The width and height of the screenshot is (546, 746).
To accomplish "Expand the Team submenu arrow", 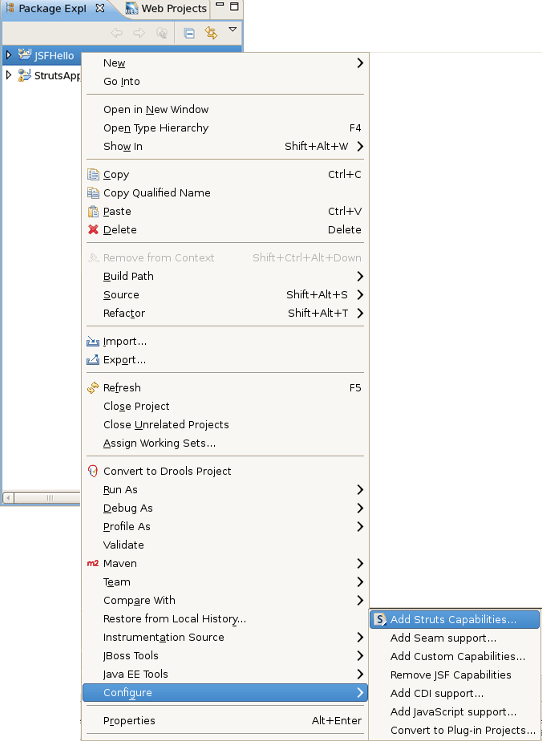I will pos(360,582).
